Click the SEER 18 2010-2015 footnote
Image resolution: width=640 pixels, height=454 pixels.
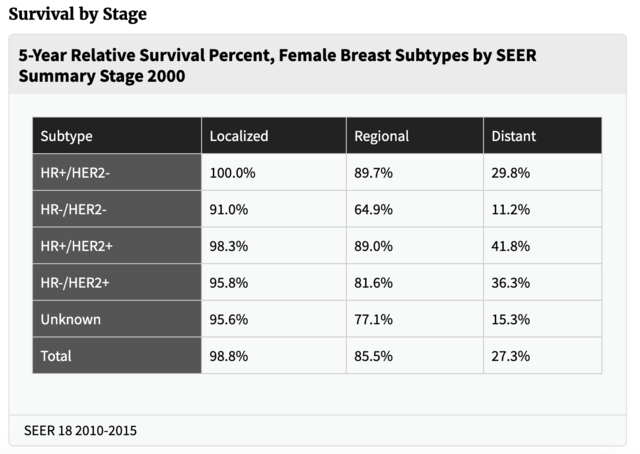point(80,430)
